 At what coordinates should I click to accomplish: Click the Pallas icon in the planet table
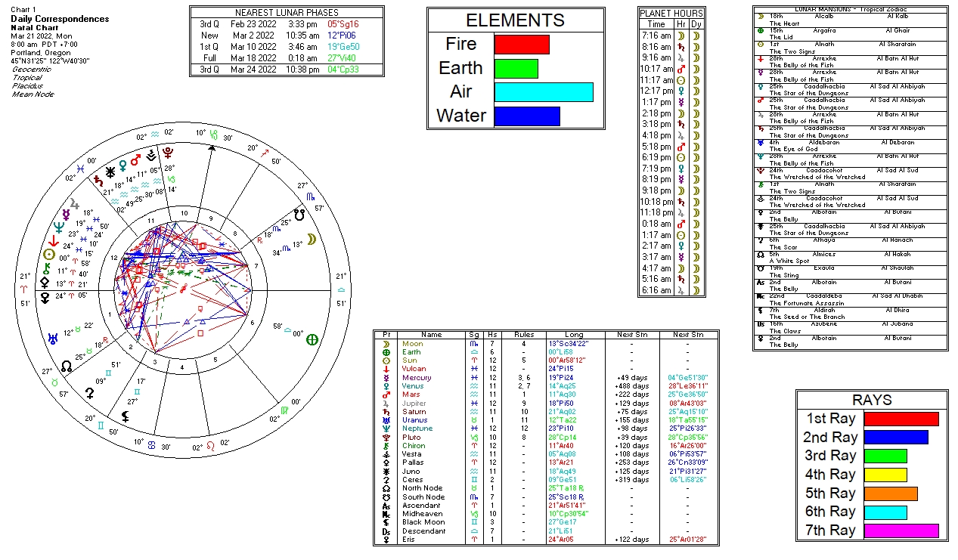coord(386,462)
